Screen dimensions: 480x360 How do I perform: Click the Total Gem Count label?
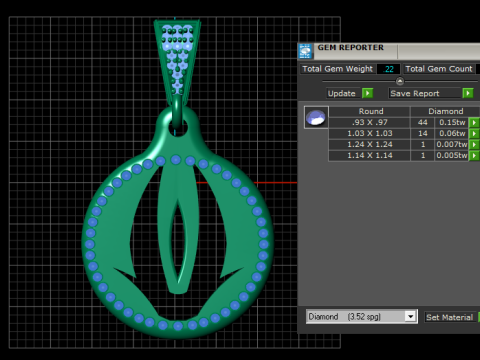[x=439, y=69]
